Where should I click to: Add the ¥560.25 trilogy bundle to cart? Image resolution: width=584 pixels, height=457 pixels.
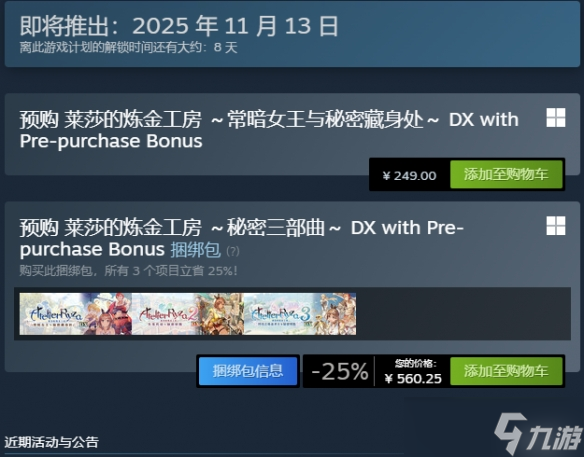click(x=506, y=371)
